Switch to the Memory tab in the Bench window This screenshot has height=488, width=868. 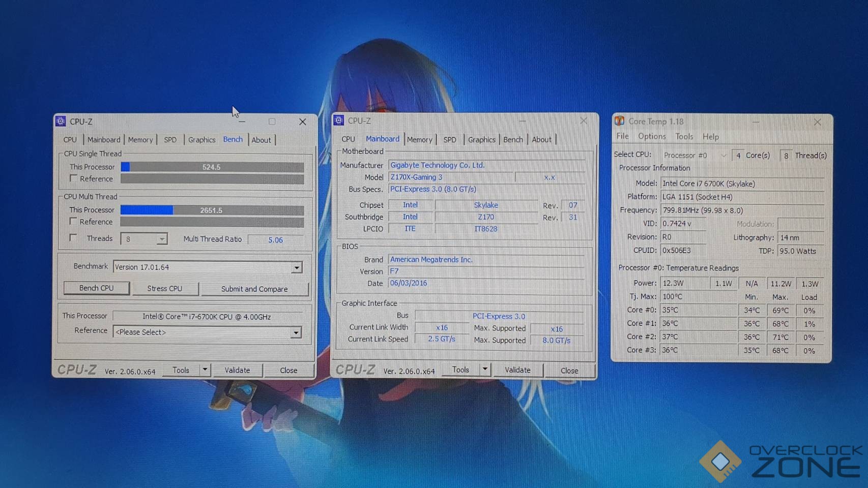(x=140, y=140)
